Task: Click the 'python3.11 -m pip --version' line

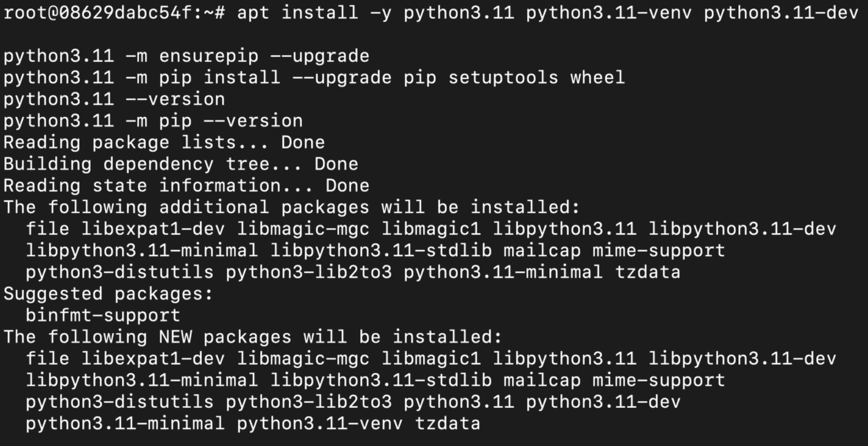Action: pyautogui.click(x=153, y=121)
